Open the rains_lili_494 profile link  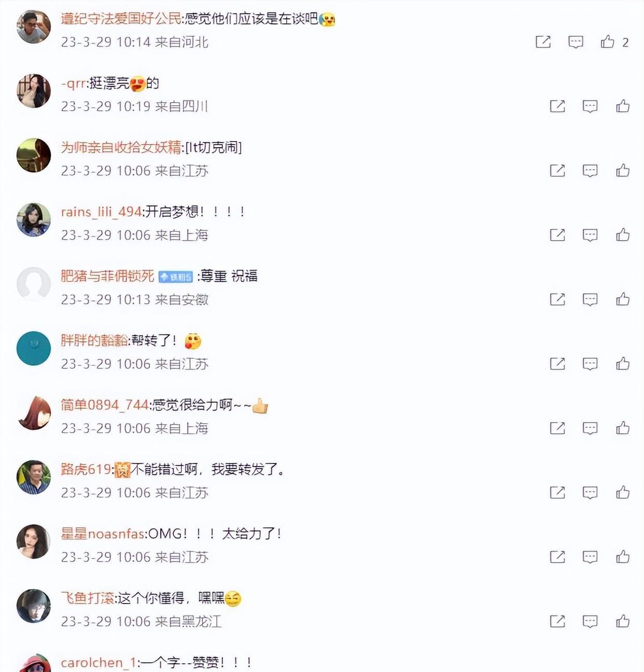[101, 212]
